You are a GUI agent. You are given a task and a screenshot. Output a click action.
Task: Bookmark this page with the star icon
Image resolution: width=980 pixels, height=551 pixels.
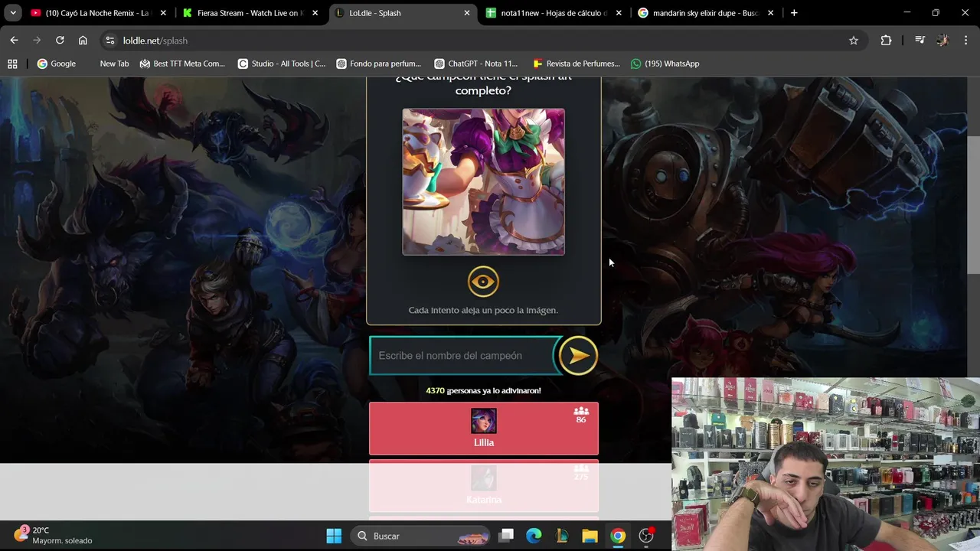tap(854, 41)
